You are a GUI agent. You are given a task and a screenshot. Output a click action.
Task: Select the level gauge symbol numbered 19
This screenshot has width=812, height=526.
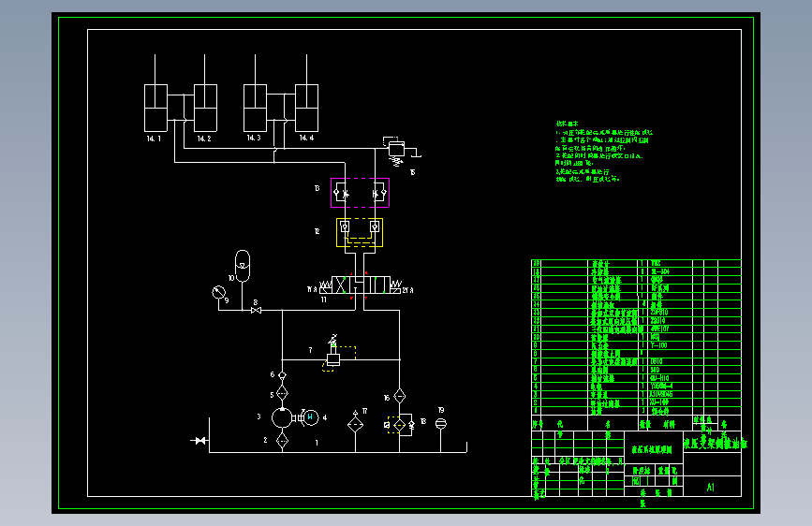(x=441, y=423)
